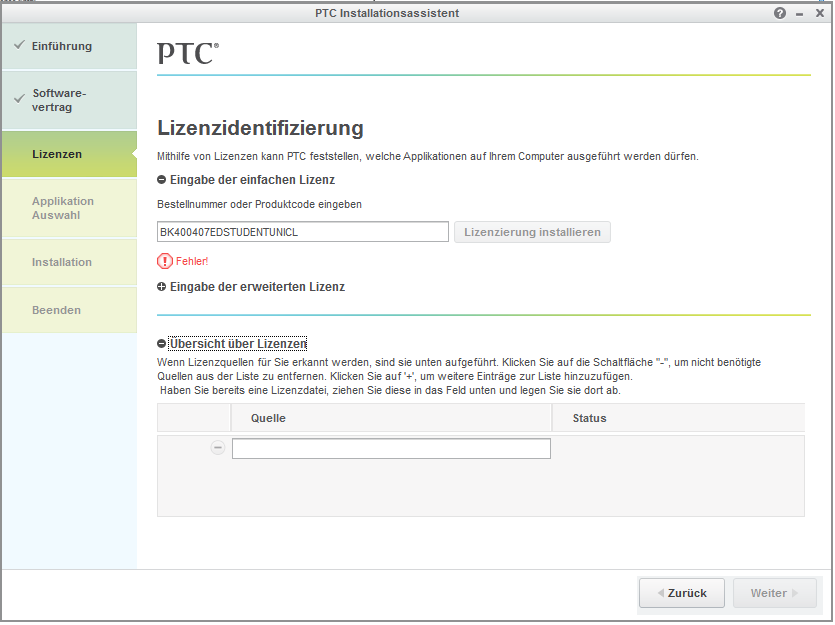Click the red Fehler! error icon

click(165, 261)
